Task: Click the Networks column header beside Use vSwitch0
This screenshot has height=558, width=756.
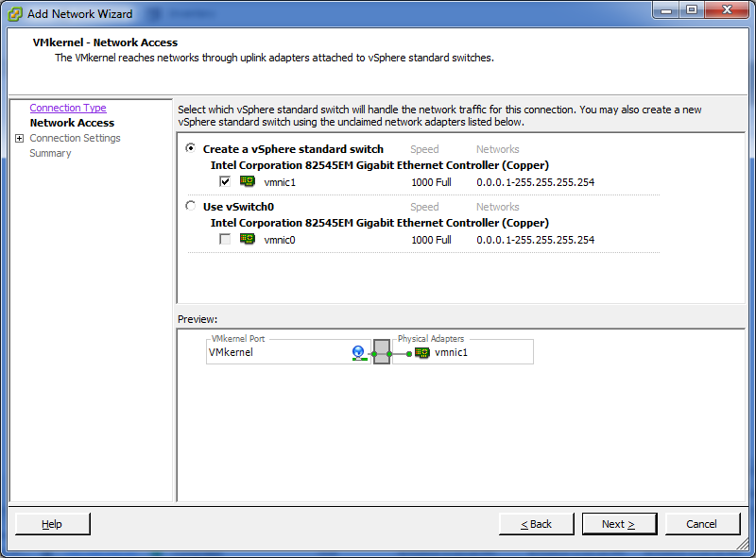Action: (498, 207)
